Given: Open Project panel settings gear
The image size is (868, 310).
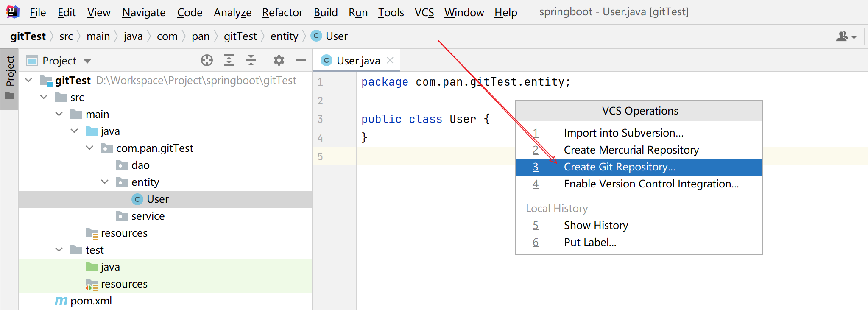Looking at the screenshot, I should pyautogui.click(x=279, y=61).
